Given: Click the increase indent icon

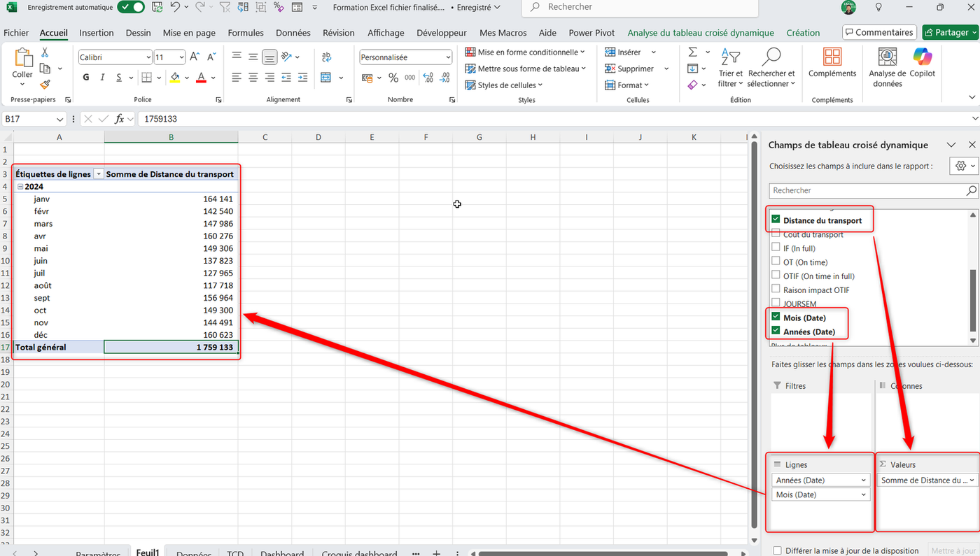Looking at the screenshot, I should point(302,78).
